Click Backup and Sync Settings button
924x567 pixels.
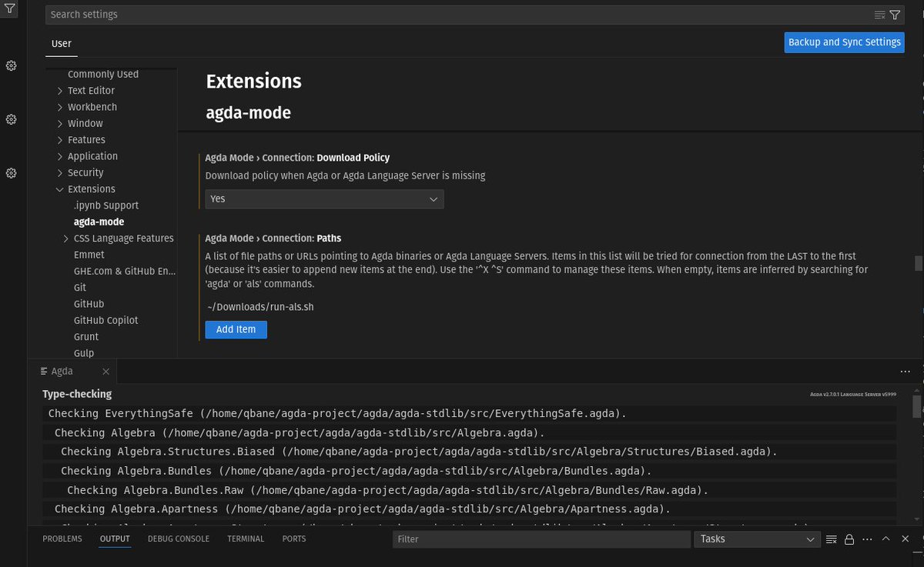click(x=845, y=42)
